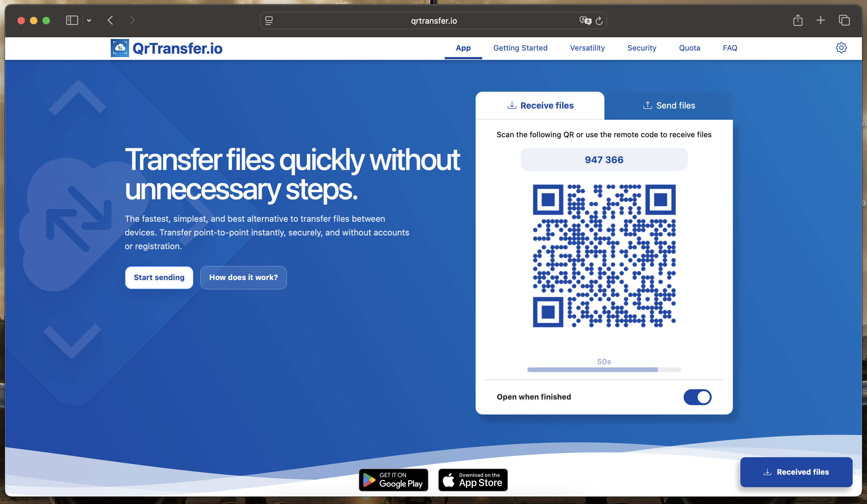Download on the App Store badge
The height and width of the screenshot is (504, 867).
(x=473, y=480)
